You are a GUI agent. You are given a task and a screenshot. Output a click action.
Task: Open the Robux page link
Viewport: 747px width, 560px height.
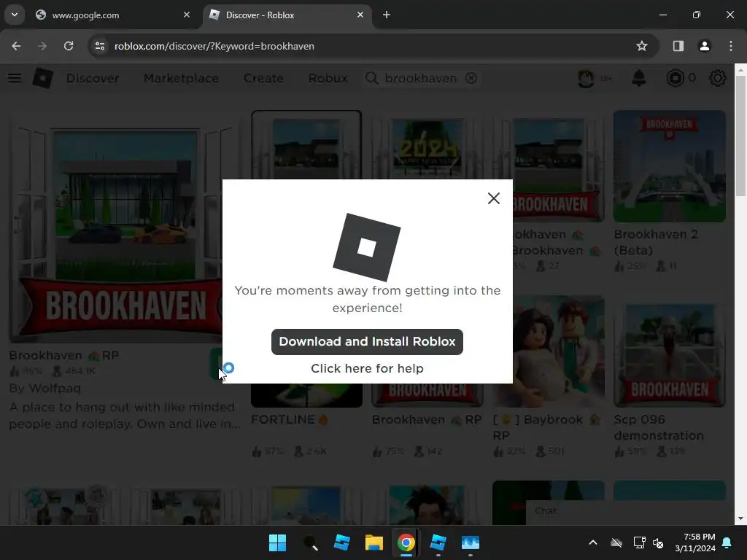(x=328, y=78)
